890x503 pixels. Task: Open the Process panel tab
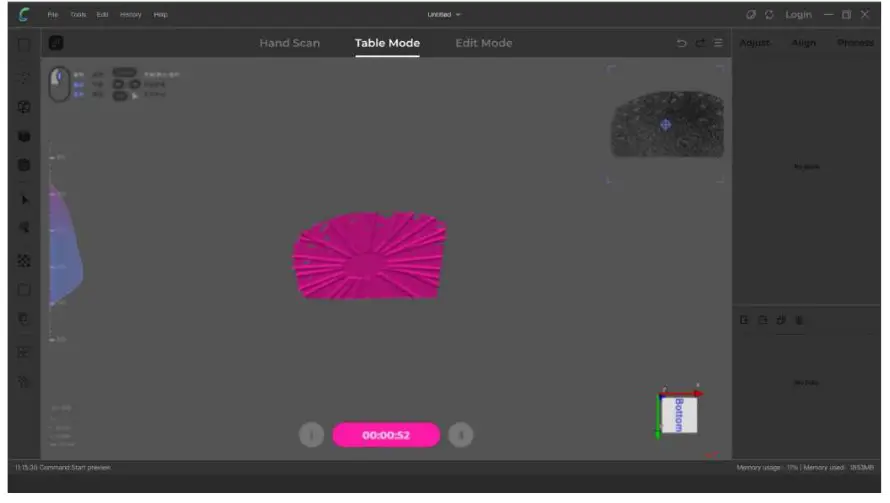coord(855,43)
